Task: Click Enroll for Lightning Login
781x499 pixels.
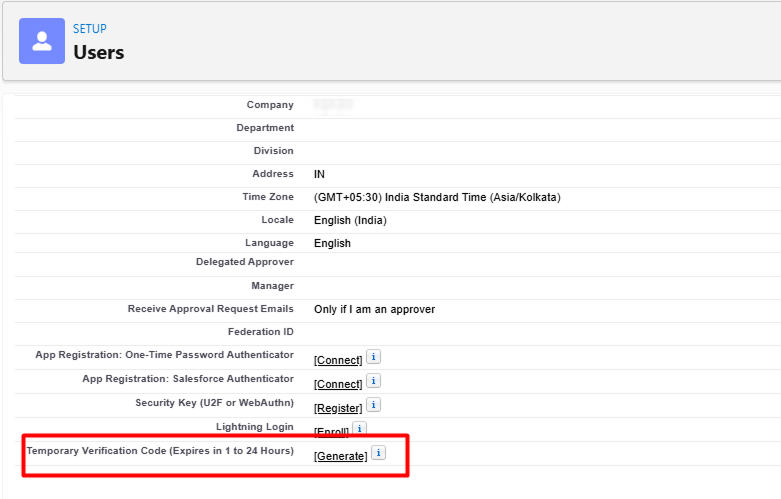Action: [x=331, y=431]
